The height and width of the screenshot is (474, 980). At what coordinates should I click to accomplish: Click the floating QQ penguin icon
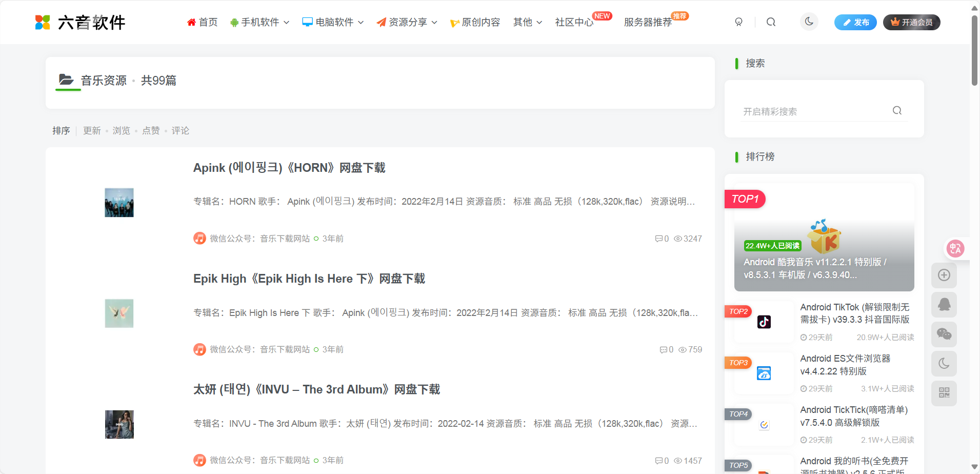point(944,305)
